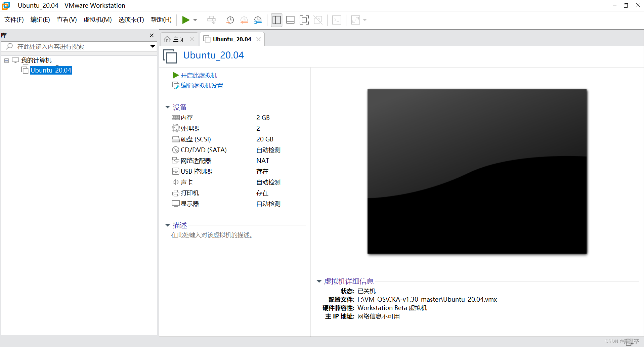Open the snapshot manager
The image size is (644, 347).
[258, 20]
